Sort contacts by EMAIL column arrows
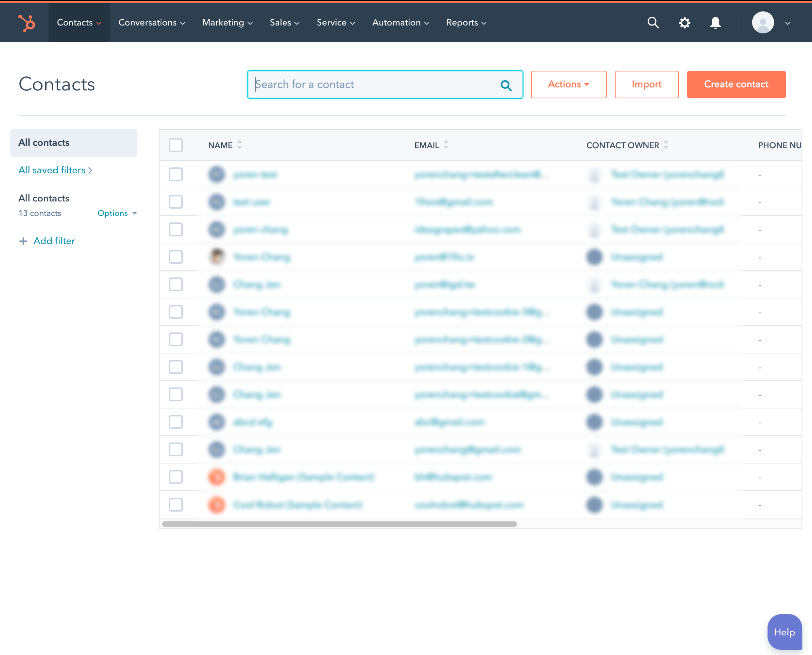This screenshot has height=655, width=812. [446, 145]
